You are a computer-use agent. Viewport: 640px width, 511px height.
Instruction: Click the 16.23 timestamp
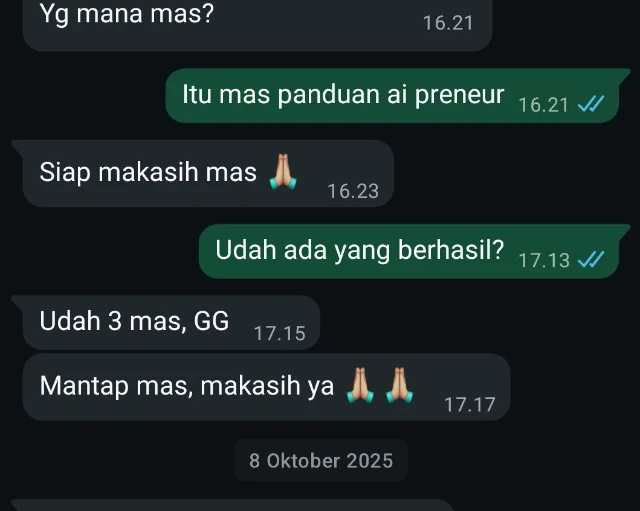(353, 191)
